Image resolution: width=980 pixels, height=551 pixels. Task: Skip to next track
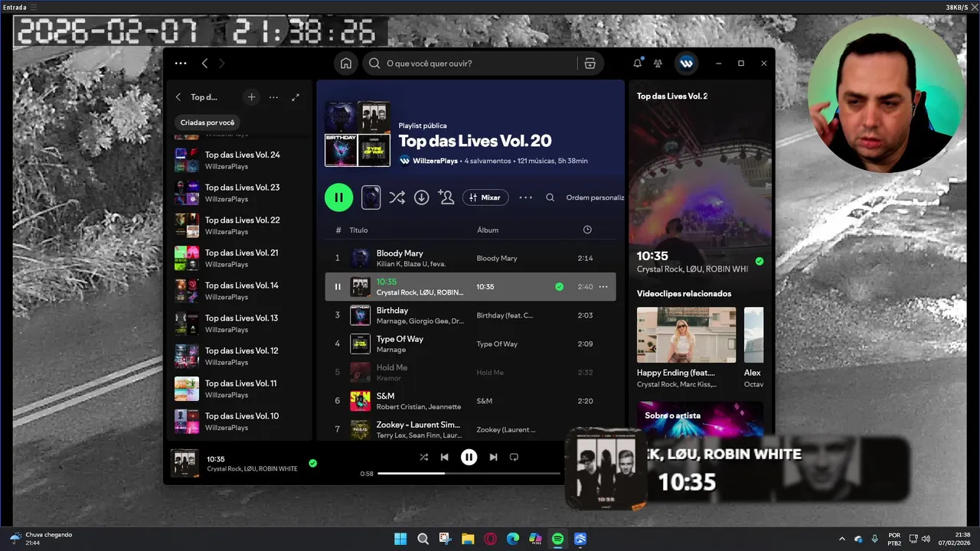(493, 457)
